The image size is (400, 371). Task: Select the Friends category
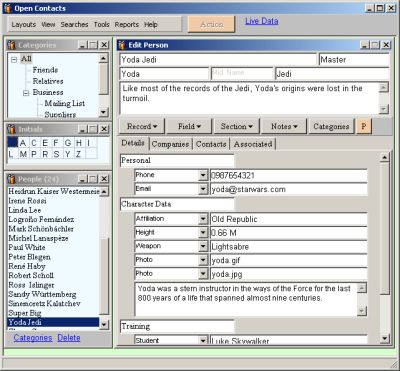[x=45, y=70]
